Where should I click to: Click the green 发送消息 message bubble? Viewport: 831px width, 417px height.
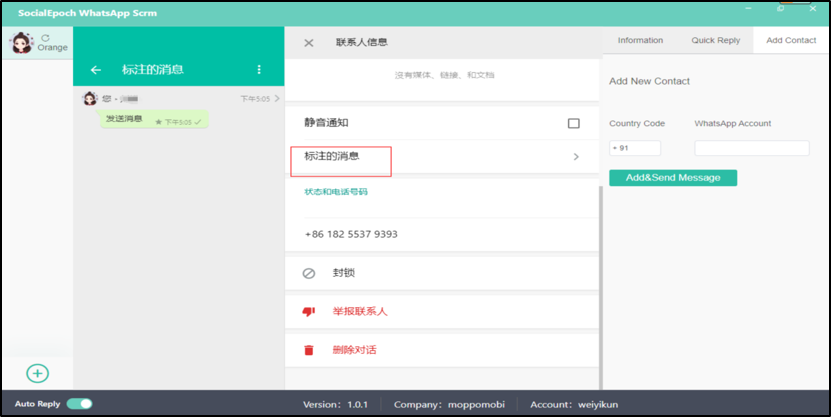tap(152, 119)
